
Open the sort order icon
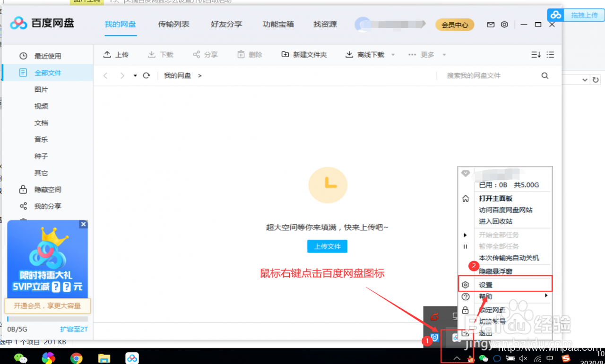pyautogui.click(x=536, y=55)
